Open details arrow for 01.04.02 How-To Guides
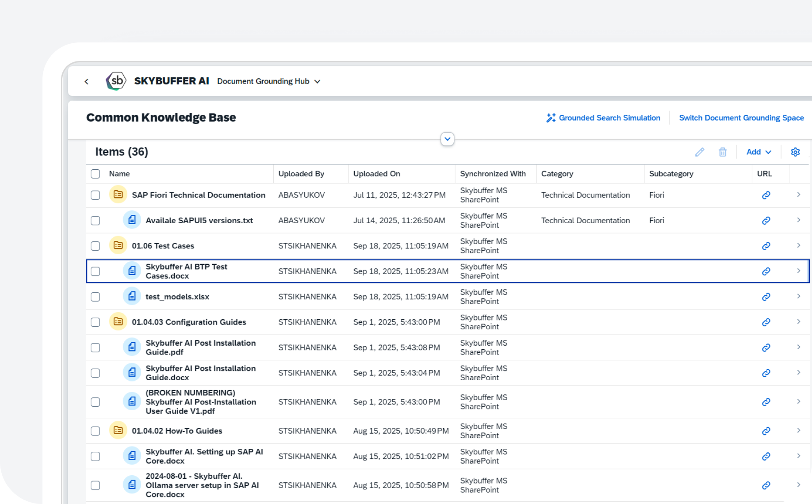This screenshot has height=504, width=812. (x=798, y=431)
